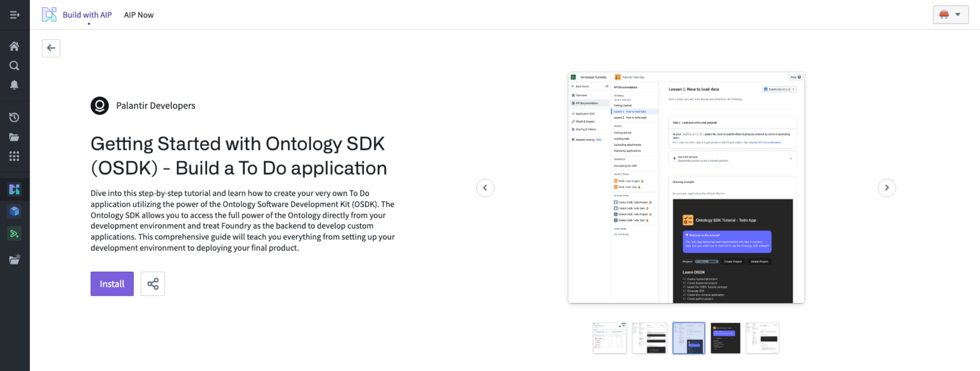Screen dimensions: 980x371
Task: Open the Files folder icon
Action: click(x=14, y=137)
